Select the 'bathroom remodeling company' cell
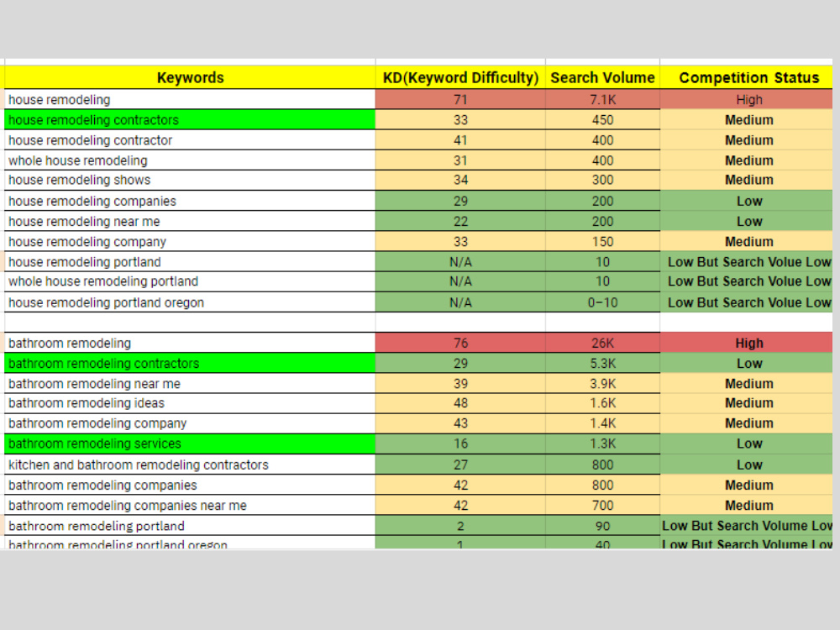The width and height of the screenshot is (840, 630). click(x=190, y=423)
